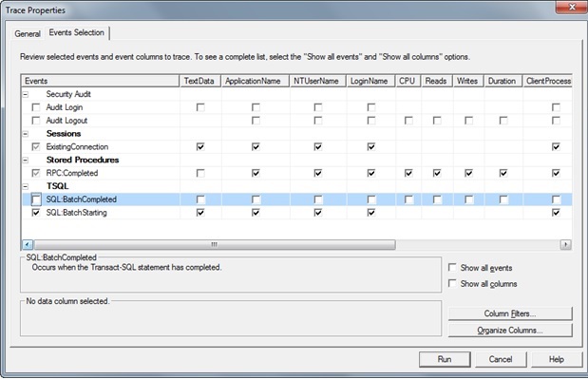Uncheck TextData for SQL:BatchStarting row
The height and width of the screenshot is (379, 588).
pos(200,213)
